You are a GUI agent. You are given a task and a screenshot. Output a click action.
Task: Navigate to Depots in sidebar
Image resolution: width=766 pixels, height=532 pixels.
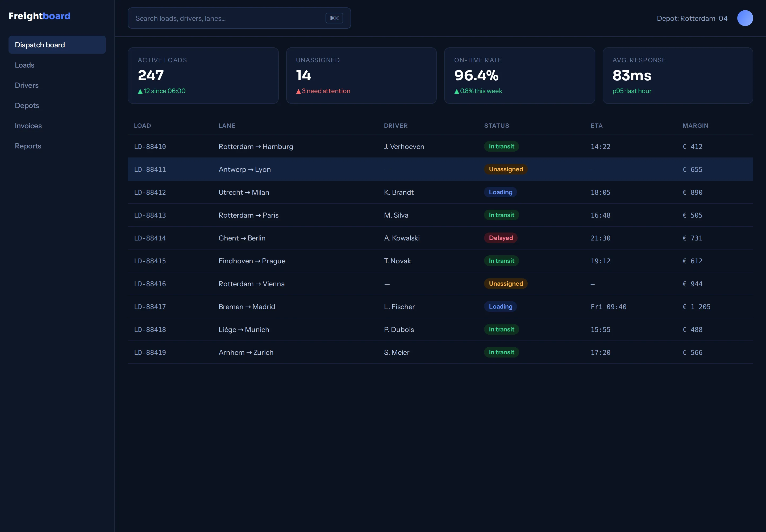click(57, 105)
